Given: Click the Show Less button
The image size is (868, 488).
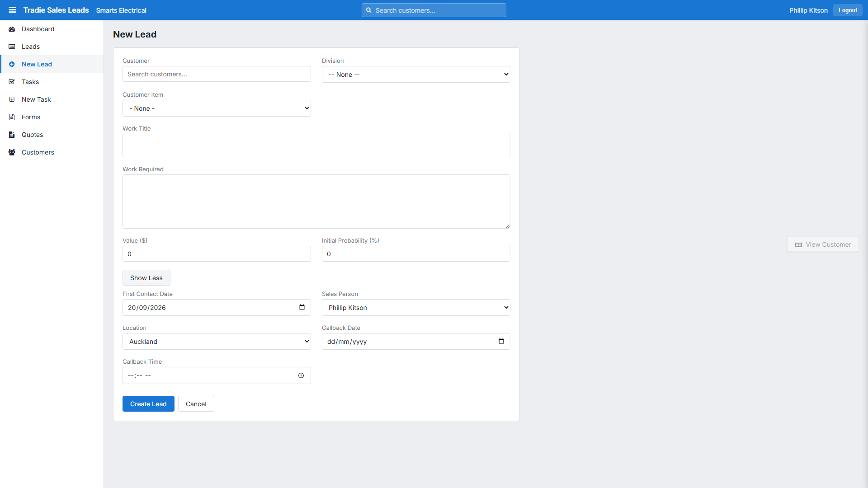Looking at the screenshot, I should pos(146,278).
